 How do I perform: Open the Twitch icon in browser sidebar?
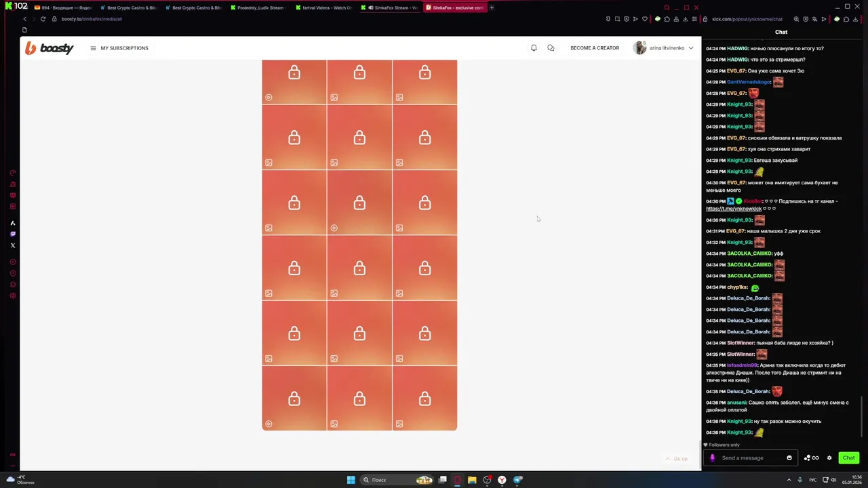12,234
